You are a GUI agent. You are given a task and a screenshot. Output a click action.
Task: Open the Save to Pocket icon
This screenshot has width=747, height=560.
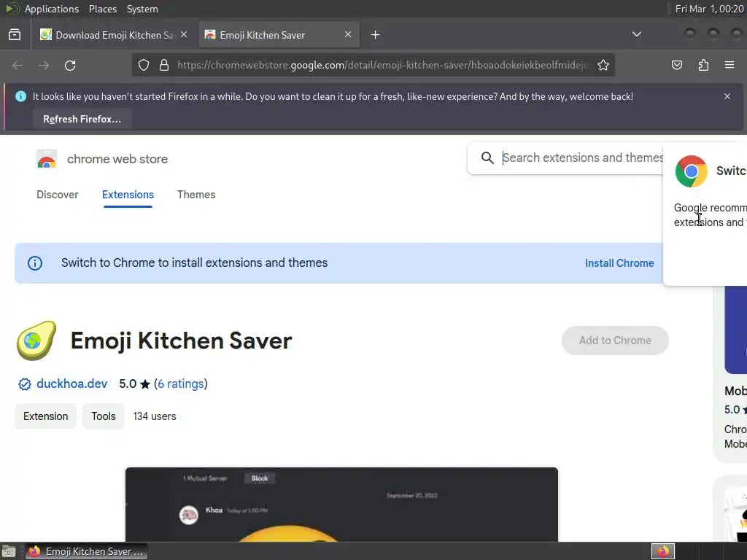[x=677, y=65]
